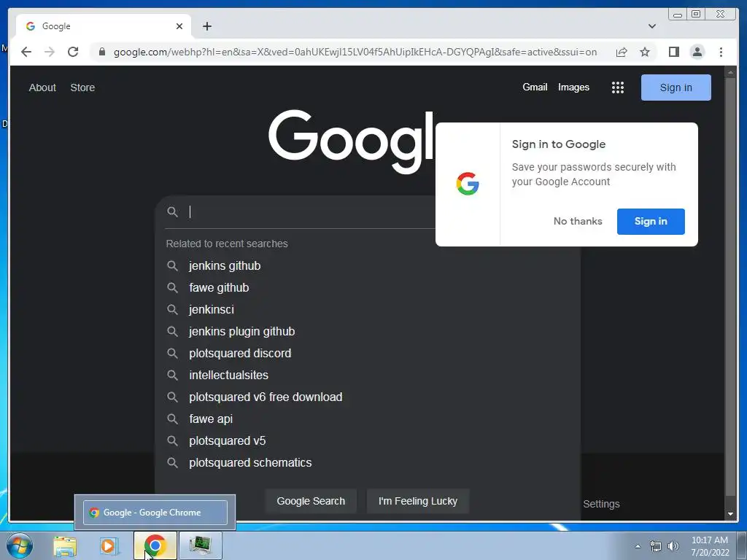
Task: Open the Chrome three-dot menu
Action: pos(721,52)
